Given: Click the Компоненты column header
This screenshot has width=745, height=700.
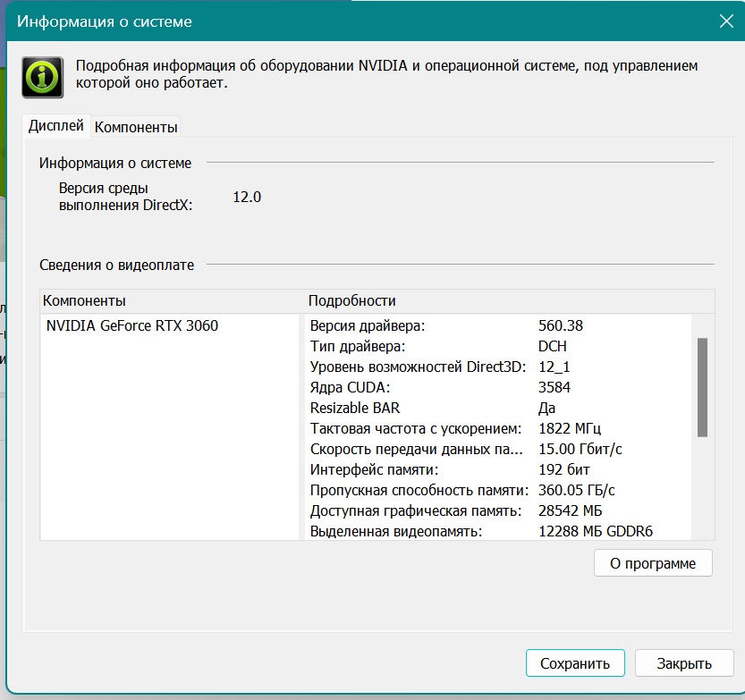Looking at the screenshot, I should tap(84, 300).
